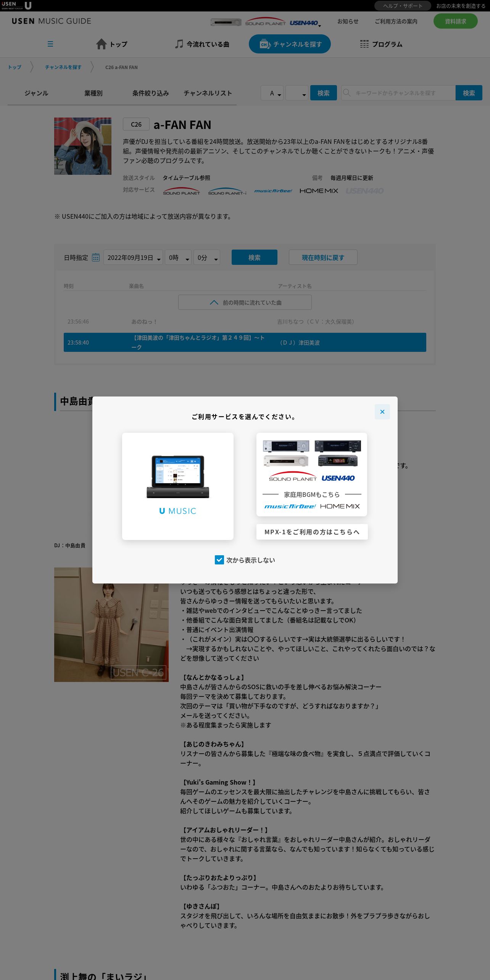Click the USEN U logo at top left

[16, 5]
